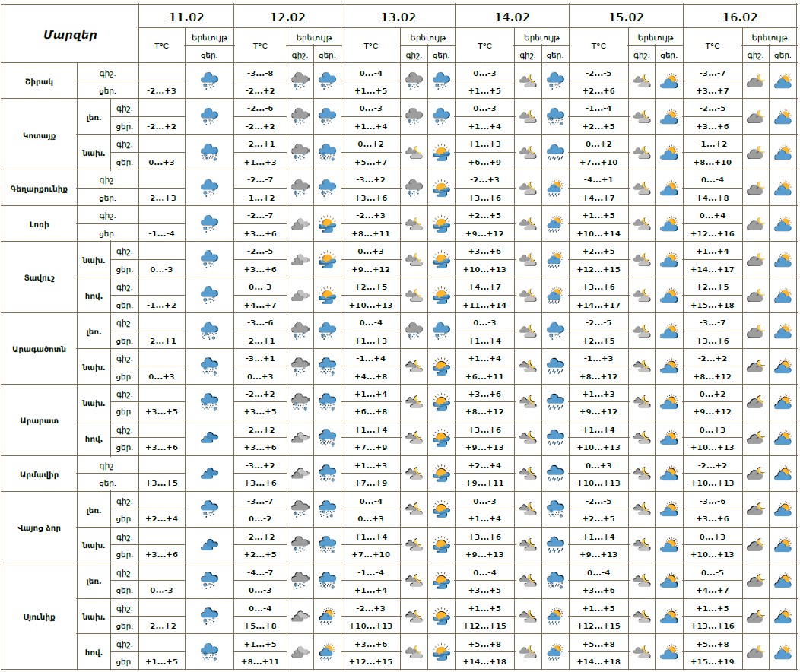Click the +15...+19 temperature cell

coord(713,662)
